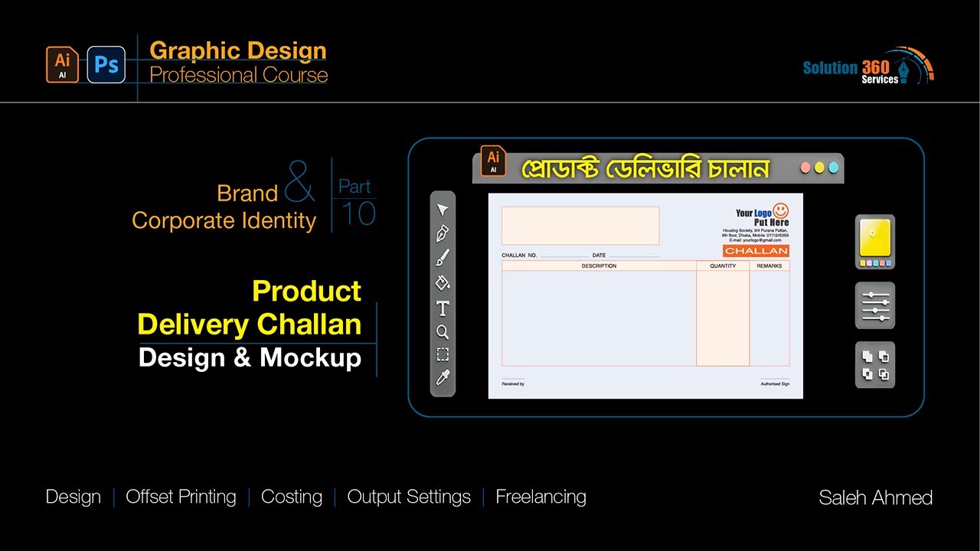Click the "Part" label

tap(354, 187)
